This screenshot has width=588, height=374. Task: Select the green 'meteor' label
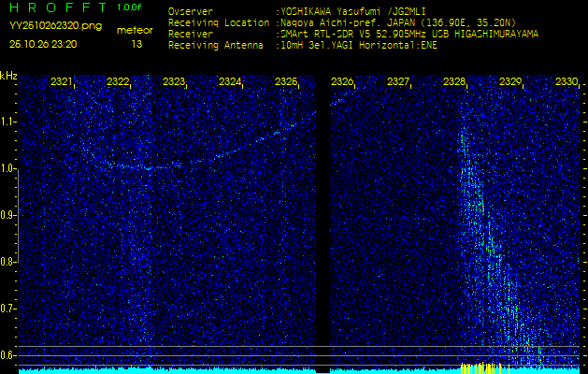click(x=135, y=31)
